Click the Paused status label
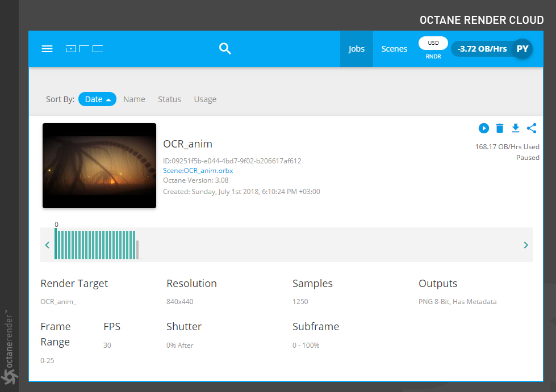The height and width of the screenshot is (392, 556). coord(528,158)
